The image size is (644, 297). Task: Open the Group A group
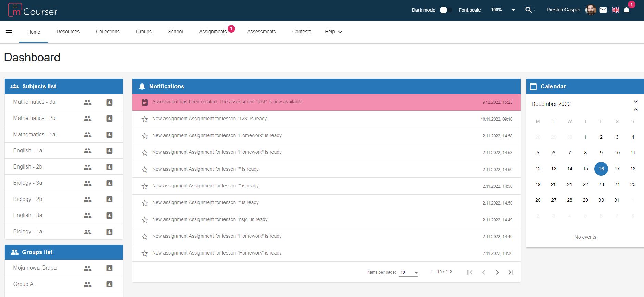tap(23, 284)
